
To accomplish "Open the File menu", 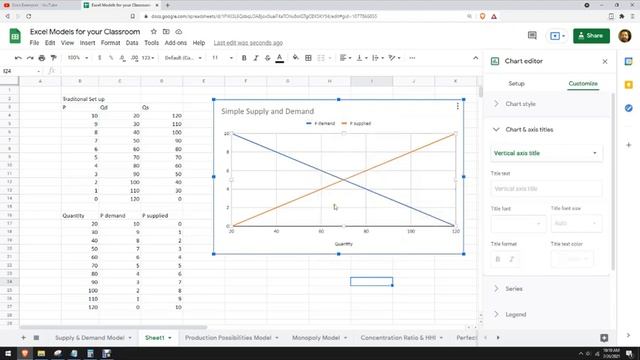I will [x=34, y=43].
